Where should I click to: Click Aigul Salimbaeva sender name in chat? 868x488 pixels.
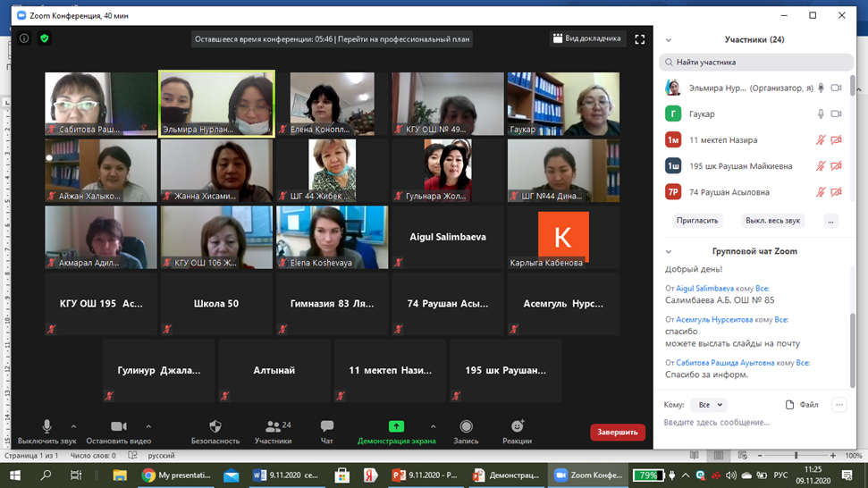704,289
